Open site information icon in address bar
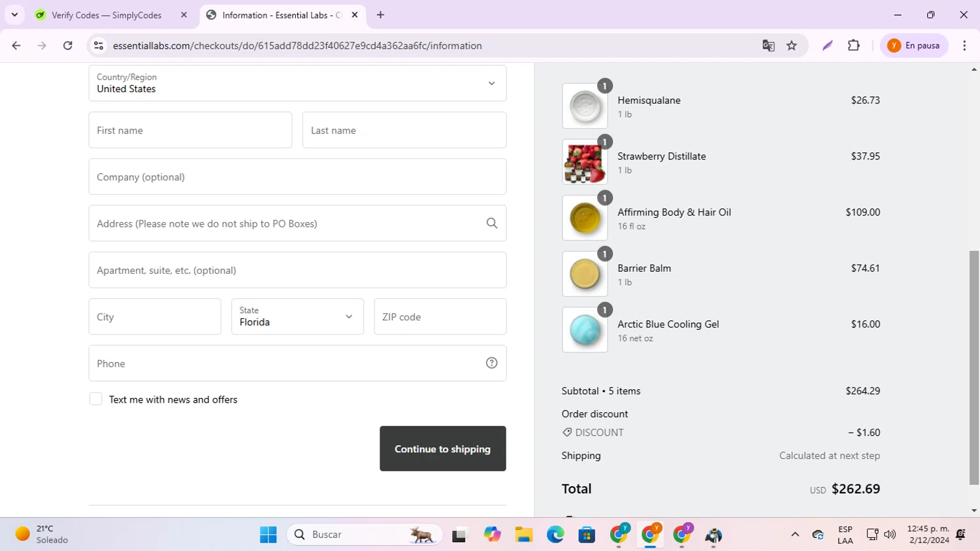 [99, 46]
